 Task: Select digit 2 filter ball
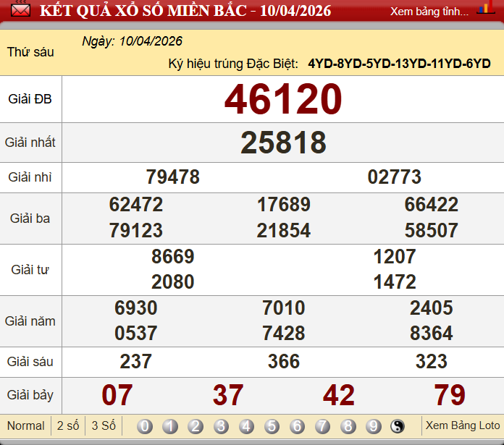[196, 426]
